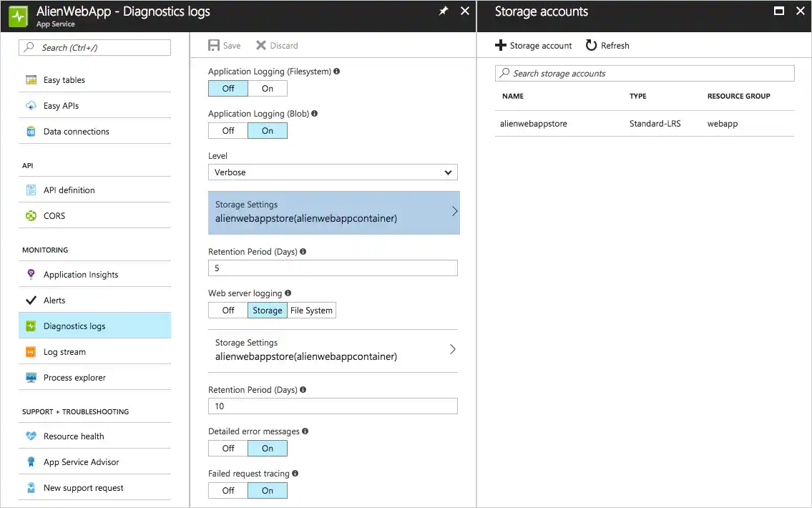
Task: Focus the Search storage accounts field
Action: 645,74
